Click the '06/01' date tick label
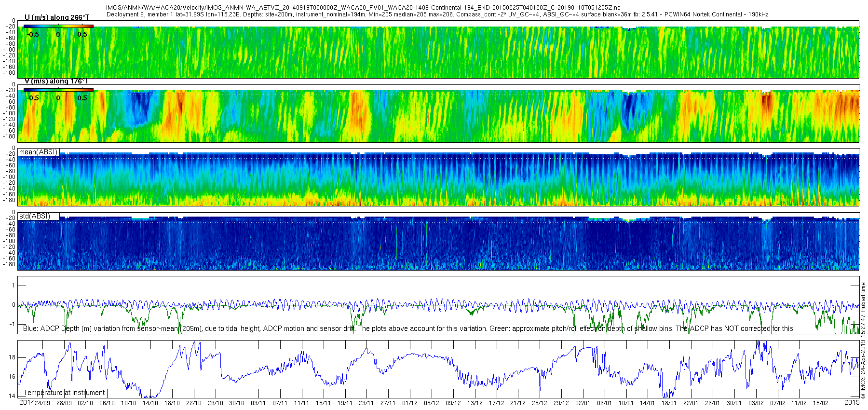The height and width of the screenshot is (410, 868). pyautogui.click(x=605, y=403)
